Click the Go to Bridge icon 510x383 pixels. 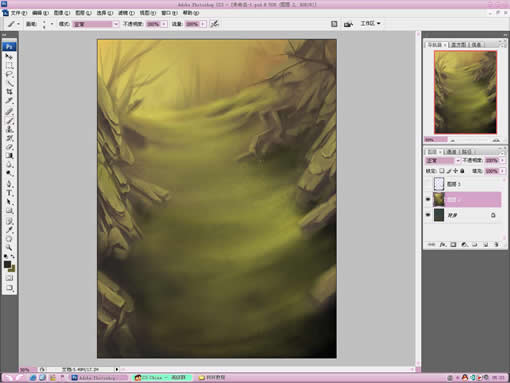tap(348, 24)
